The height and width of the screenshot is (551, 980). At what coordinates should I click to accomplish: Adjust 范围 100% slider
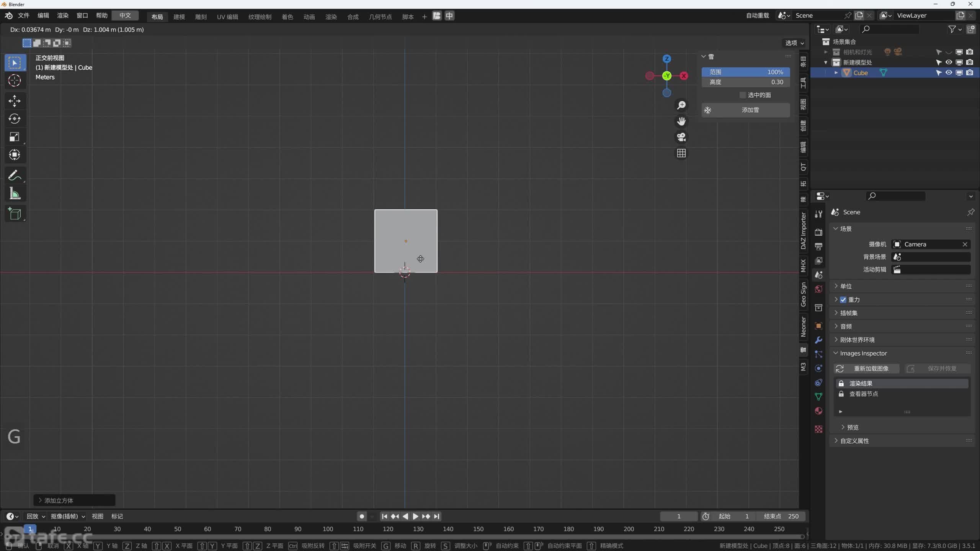click(746, 72)
